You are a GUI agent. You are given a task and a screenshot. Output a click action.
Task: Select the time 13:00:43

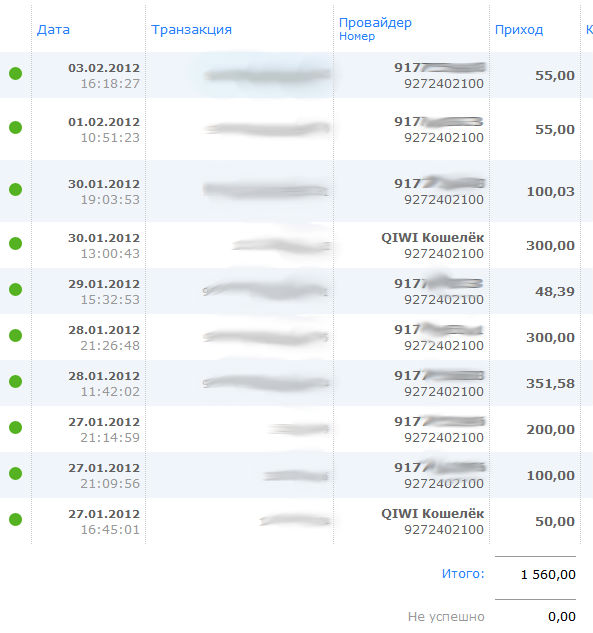click(x=110, y=254)
